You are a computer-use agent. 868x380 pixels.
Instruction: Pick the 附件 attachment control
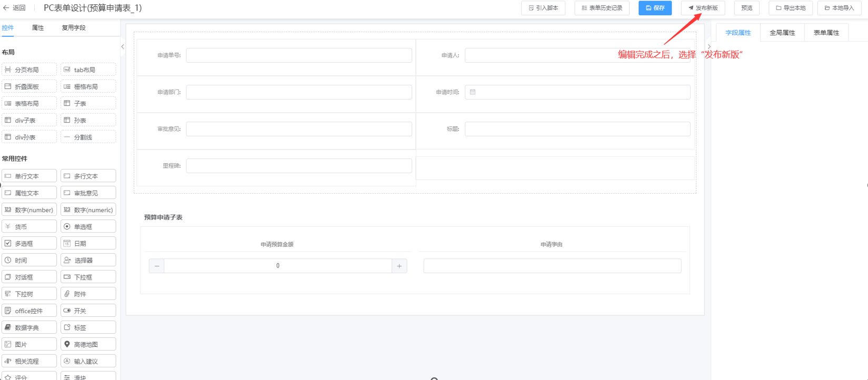coord(88,294)
